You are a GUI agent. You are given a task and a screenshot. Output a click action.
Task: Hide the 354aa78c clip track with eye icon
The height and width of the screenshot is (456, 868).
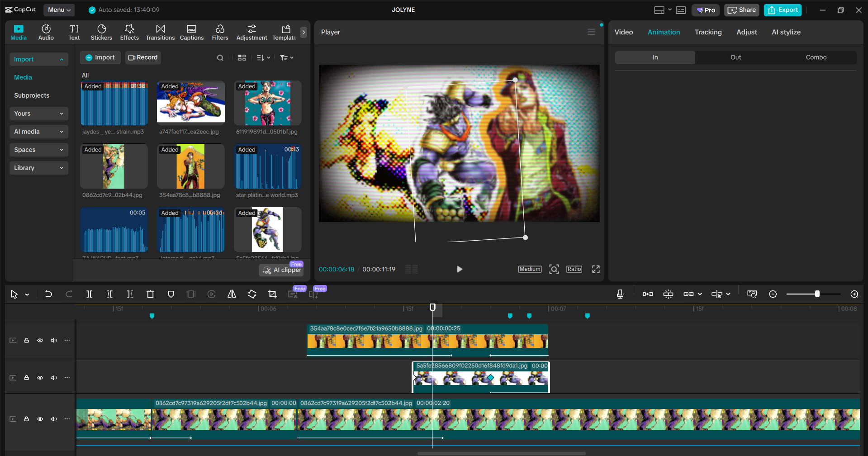click(40, 340)
